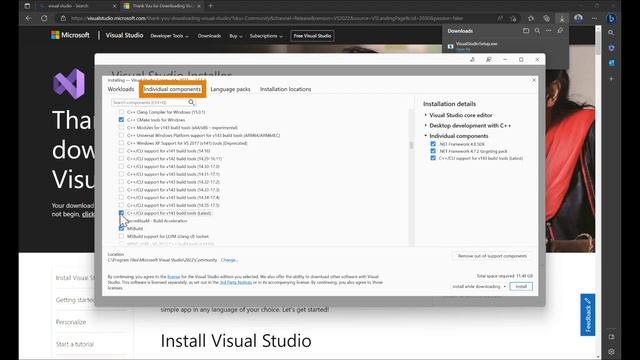
Task: Add sidebar app with the plus icon
Action: coord(611,78)
